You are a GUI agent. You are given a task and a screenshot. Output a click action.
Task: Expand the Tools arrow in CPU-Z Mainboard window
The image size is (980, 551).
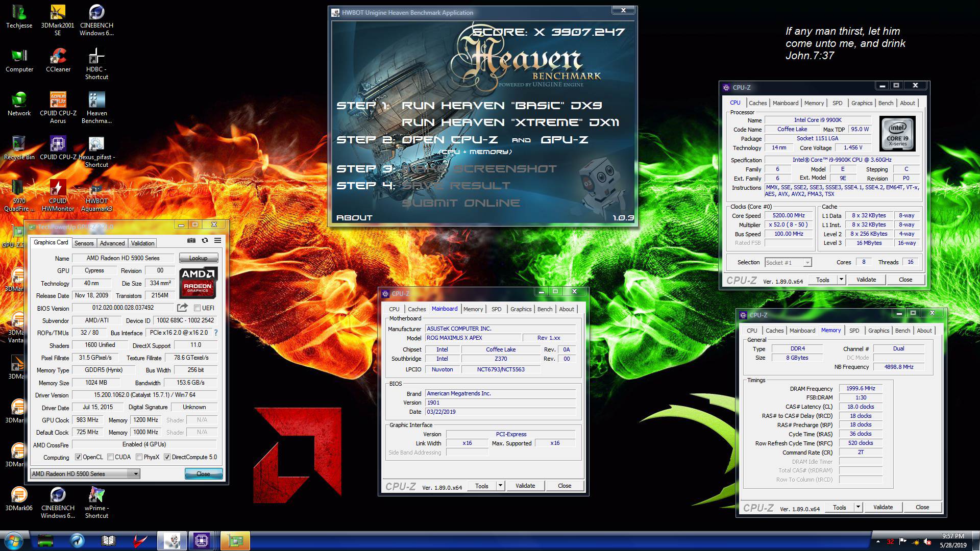point(500,486)
